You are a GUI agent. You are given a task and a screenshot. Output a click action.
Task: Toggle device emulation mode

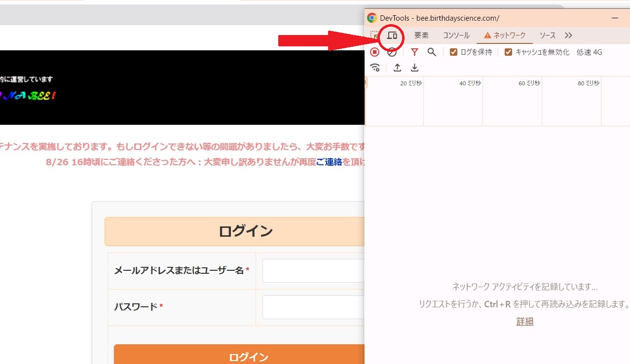pyautogui.click(x=392, y=35)
